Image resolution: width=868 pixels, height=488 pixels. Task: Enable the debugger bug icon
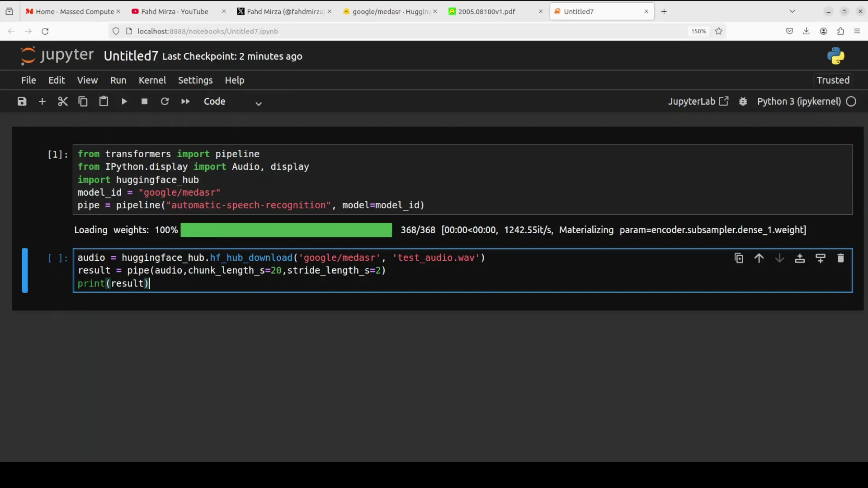tap(743, 101)
